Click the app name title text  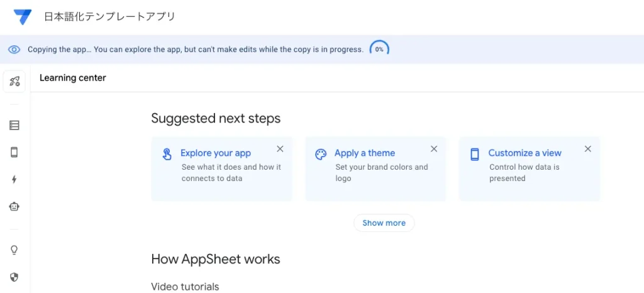(x=109, y=17)
